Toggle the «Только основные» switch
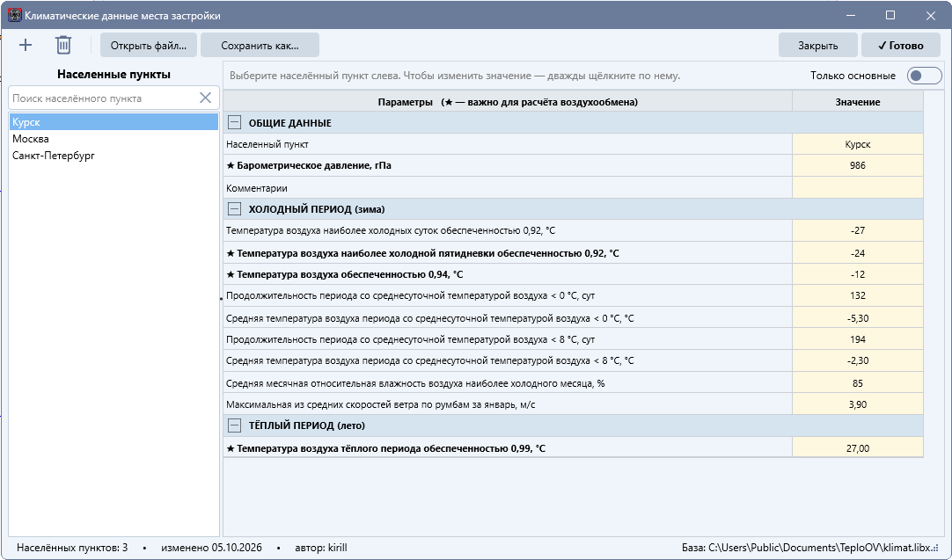 [x=924, y=76]
